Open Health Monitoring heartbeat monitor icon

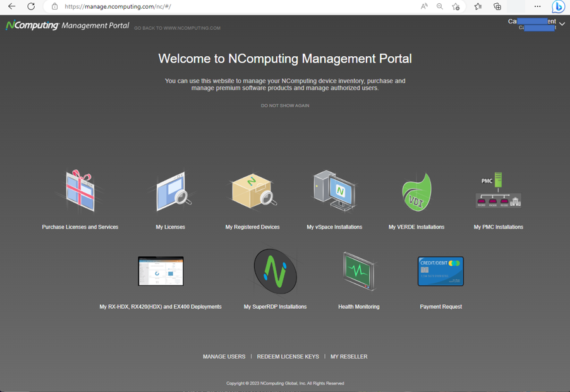coord(359,271)
